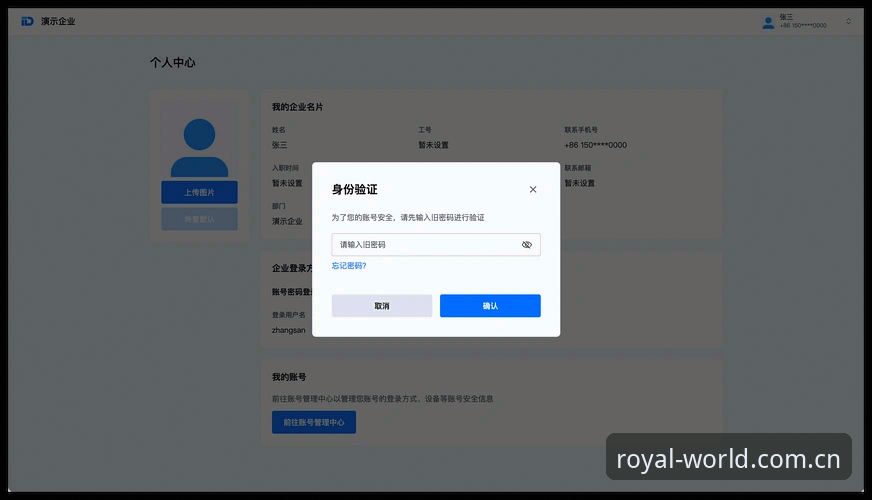Click the 上传图片 button
Screen dimensions: 872x500
click(x=199, y=192)
